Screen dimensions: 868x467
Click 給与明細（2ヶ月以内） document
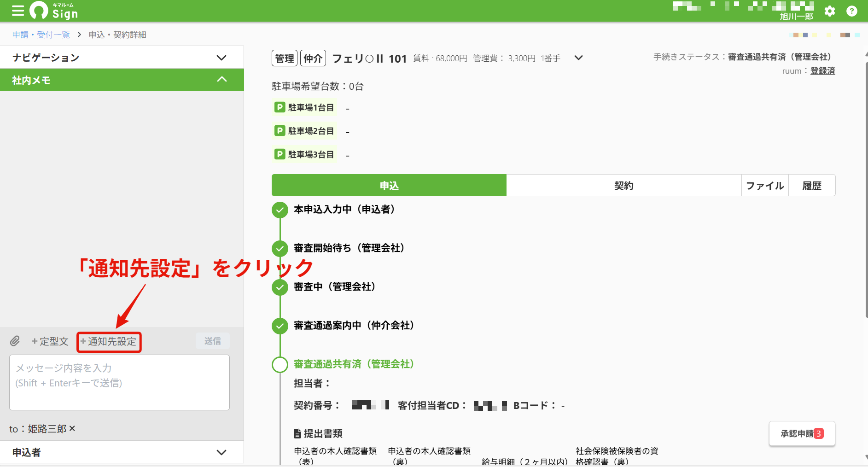524,461
